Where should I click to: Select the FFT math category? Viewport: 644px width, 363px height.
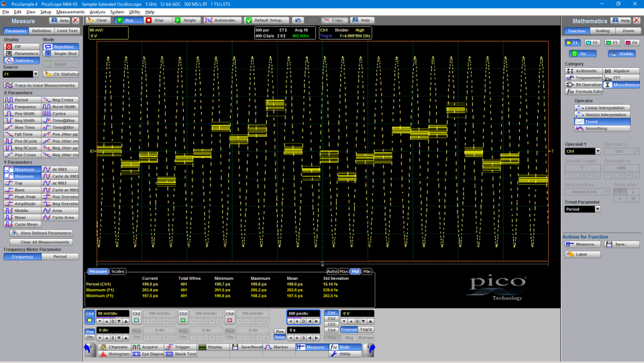(621, 78)
